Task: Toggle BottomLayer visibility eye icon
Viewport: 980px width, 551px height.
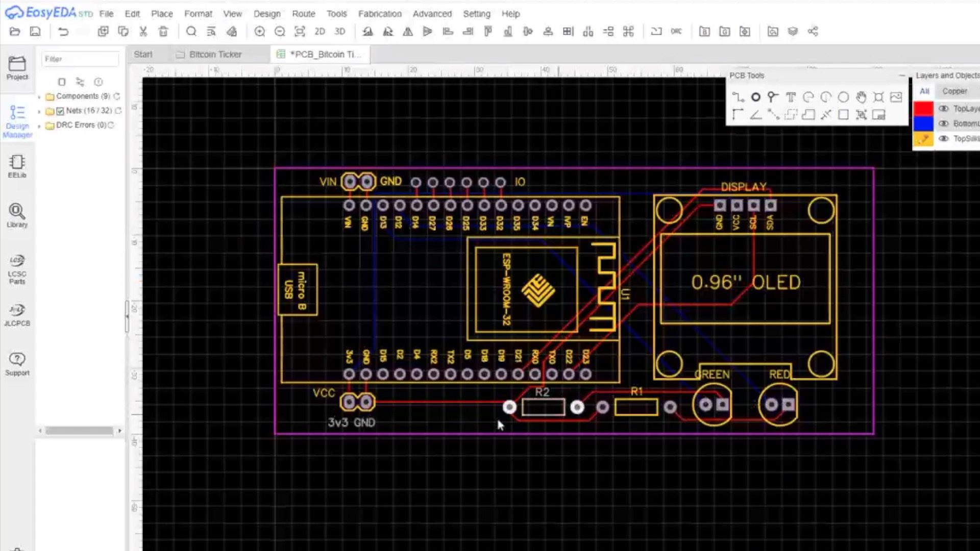Action: click(x=944, y=123)
